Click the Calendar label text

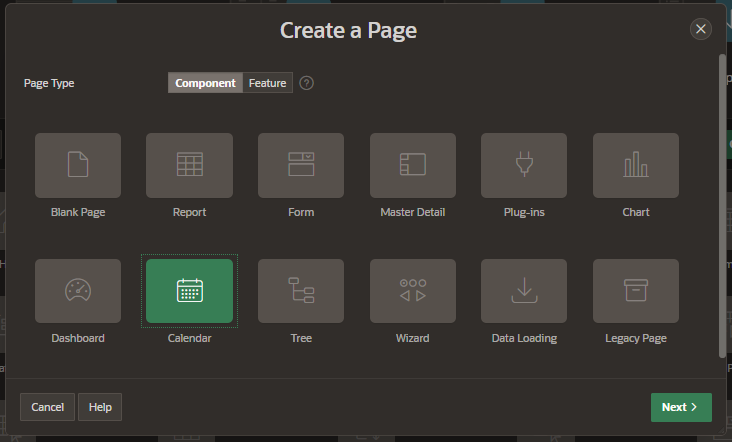pyautogui.click(x=190, y=338)
